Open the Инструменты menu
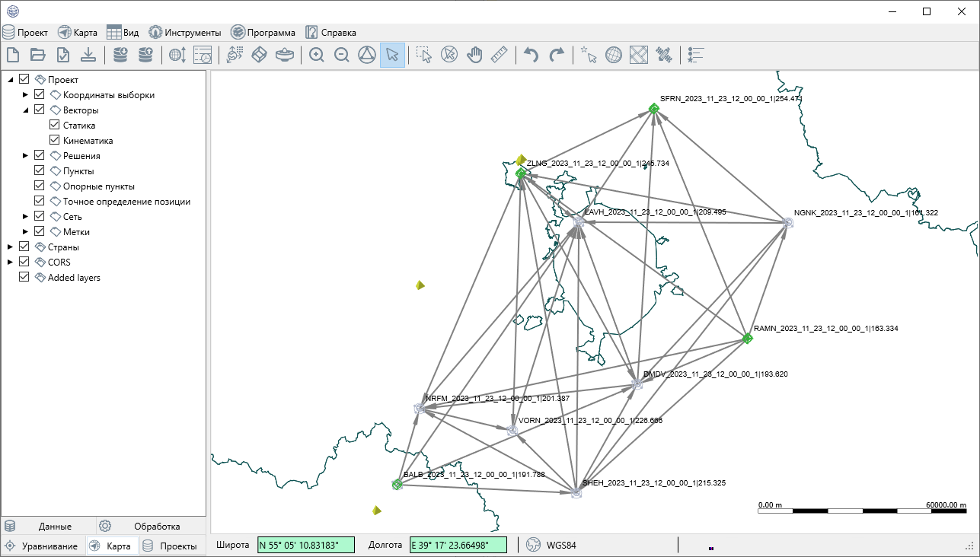Screen dimensions: 980x557 pyautogui.click(x=185, y=33)
